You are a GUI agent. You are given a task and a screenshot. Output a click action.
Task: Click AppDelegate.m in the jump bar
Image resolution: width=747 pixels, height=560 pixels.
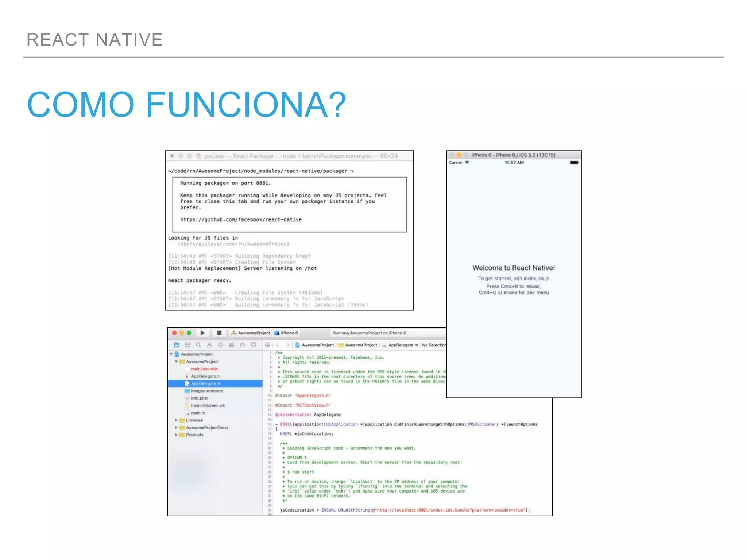[400, 345]
